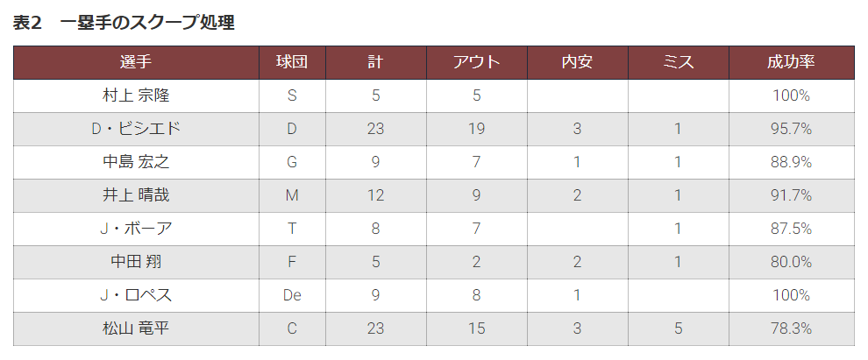Click the table title 一塁手のスクープ処理
The height and width of the screenshot is (360, 868).
tap(147, 23)
